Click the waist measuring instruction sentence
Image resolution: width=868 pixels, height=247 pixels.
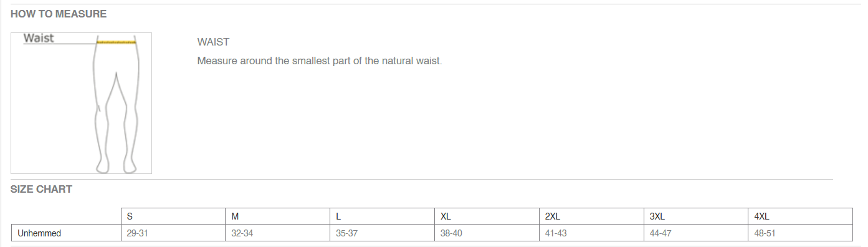coord(320,61)
